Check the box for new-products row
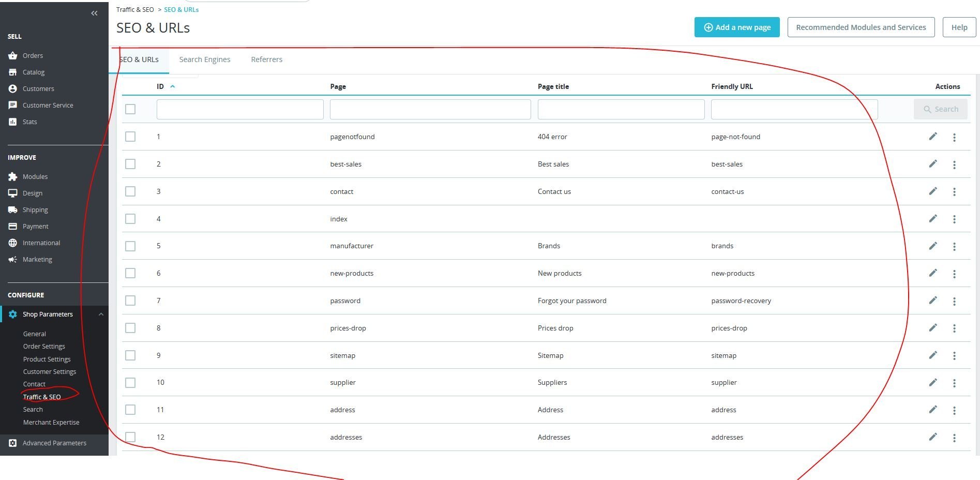This screenshot has width=980, height=480. pos(130,273)
